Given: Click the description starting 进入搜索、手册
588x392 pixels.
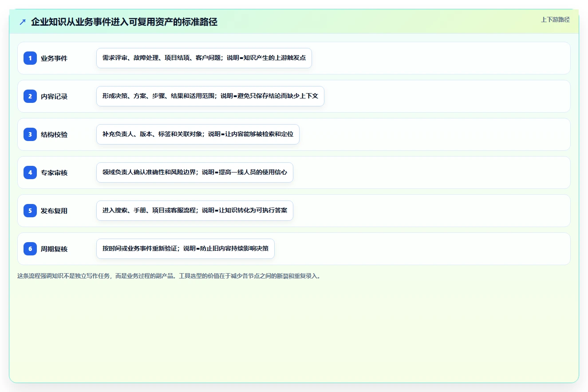Looking at the screenshot, I should 195,211.
